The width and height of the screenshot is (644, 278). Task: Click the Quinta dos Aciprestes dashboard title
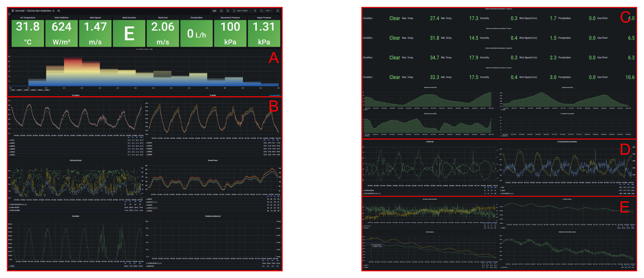pos(39,11)
